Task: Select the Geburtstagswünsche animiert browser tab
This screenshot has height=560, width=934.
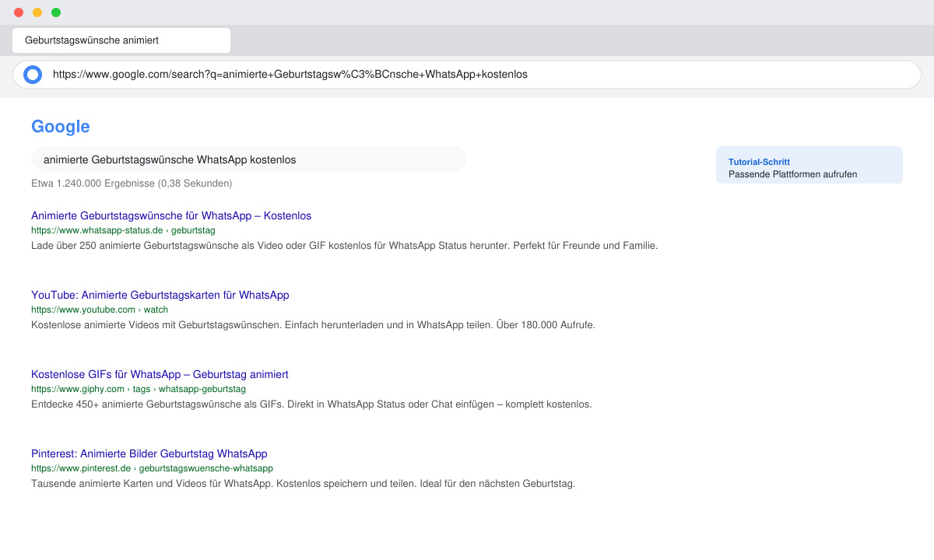Action: pyautogui.click(x=121, y=40)
